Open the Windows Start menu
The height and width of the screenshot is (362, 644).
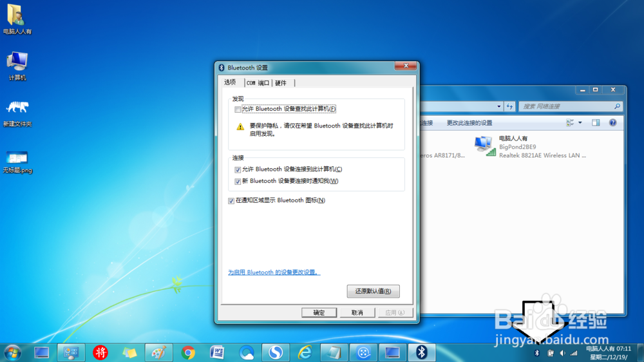click(x=12, y=353)
